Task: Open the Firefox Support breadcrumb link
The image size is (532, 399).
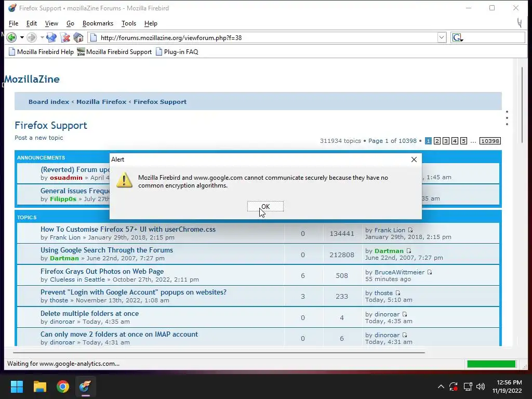Action: tap(160, 102)
